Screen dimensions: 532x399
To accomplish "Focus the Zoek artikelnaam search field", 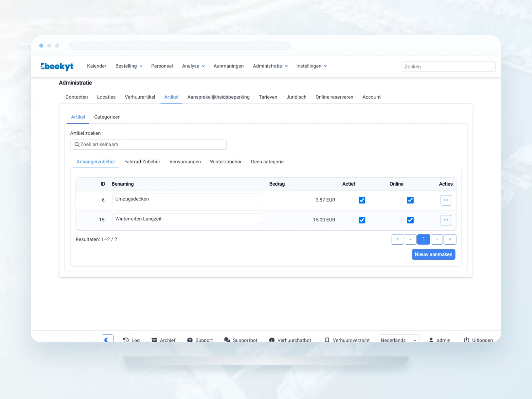I will click(x=148, y=144).
